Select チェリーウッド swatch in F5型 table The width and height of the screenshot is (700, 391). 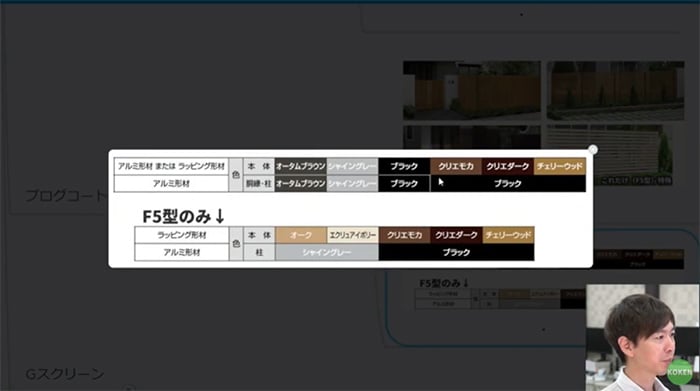pyautogui.click(x=508, y=235)
